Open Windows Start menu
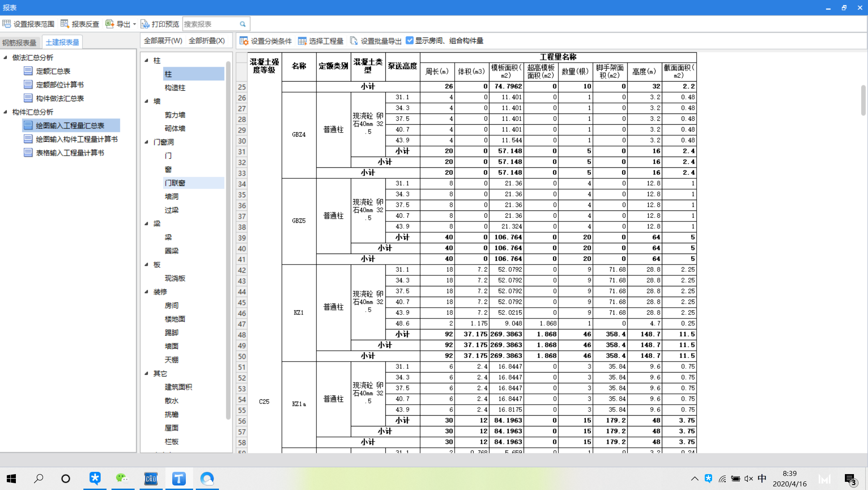 (11, 479)
